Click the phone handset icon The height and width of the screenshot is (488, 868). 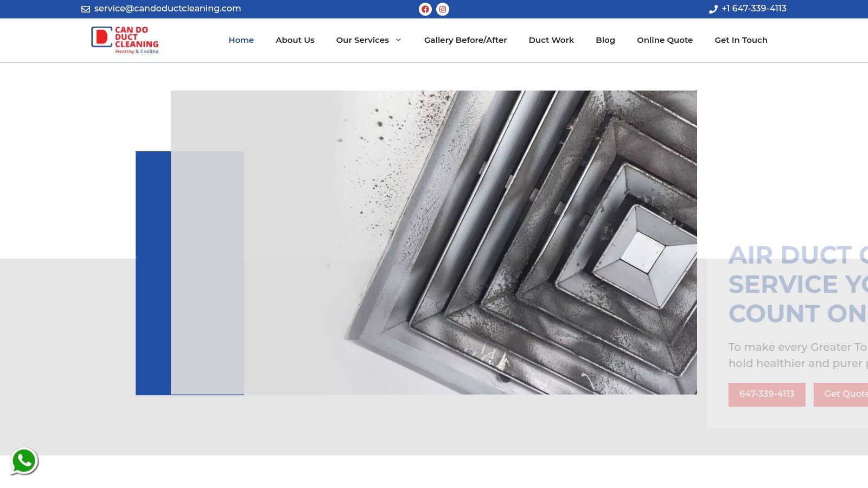(713, 9)
